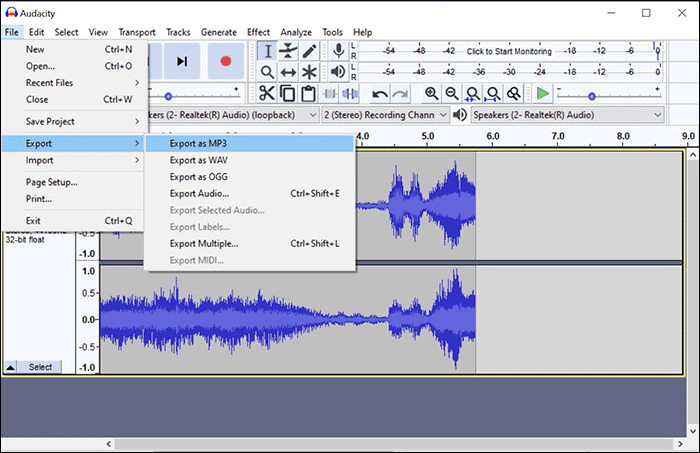Image resolution: width=700 pixels, height=453 pixels.
Task: Click the meter to start monitoring
Action: pos(510,51)
